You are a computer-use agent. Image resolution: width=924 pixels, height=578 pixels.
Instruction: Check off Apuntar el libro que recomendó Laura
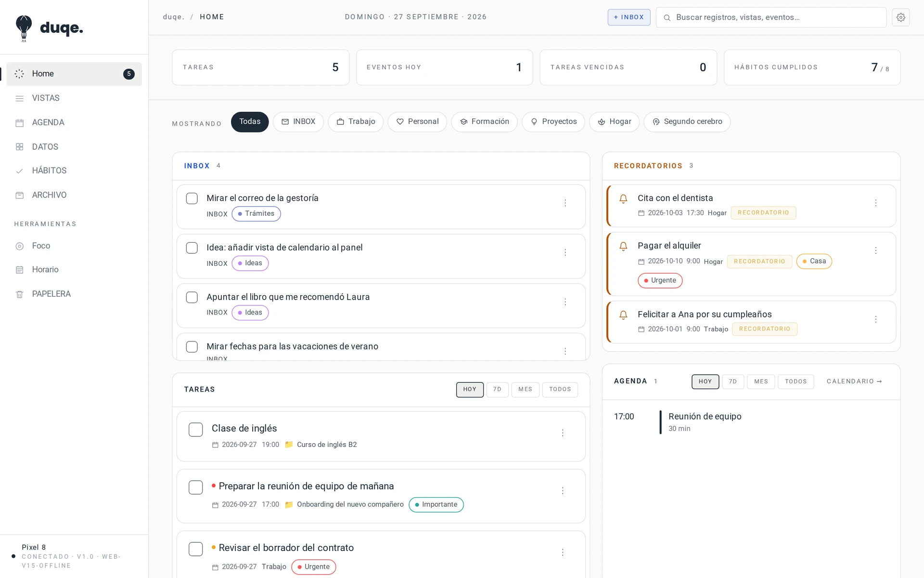click(192, 297)
